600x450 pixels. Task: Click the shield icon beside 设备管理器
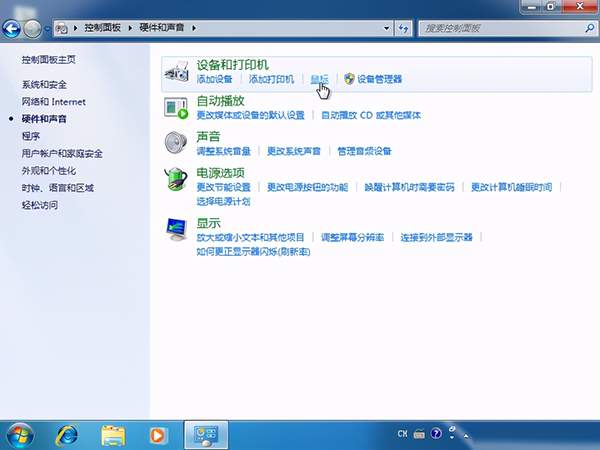pos(349,79)
